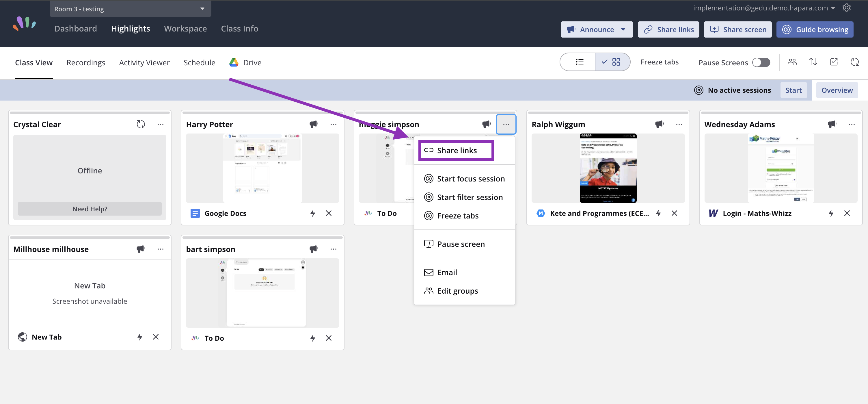
Task: Open the Recordings tab
Action: coord(86,63)
